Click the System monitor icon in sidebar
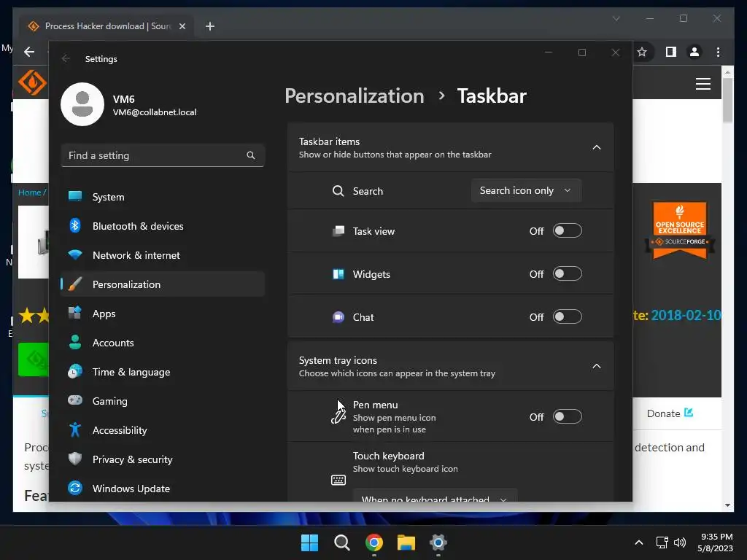Screen dimensions: 747x560 point(75,196)
